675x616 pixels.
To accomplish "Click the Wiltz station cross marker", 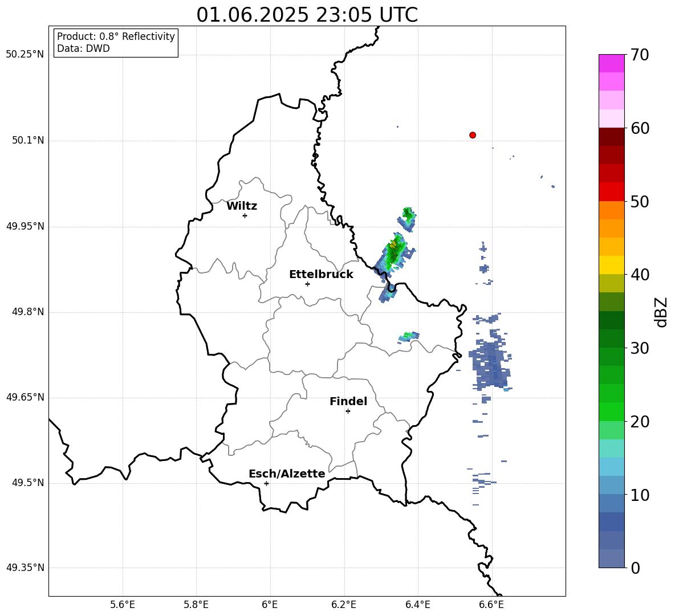I will click(245, 215).
